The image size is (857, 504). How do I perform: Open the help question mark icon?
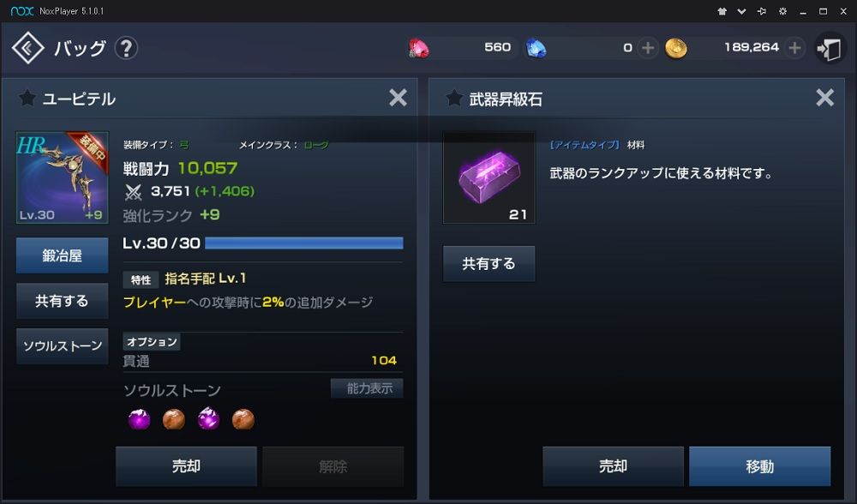point(126,49)
